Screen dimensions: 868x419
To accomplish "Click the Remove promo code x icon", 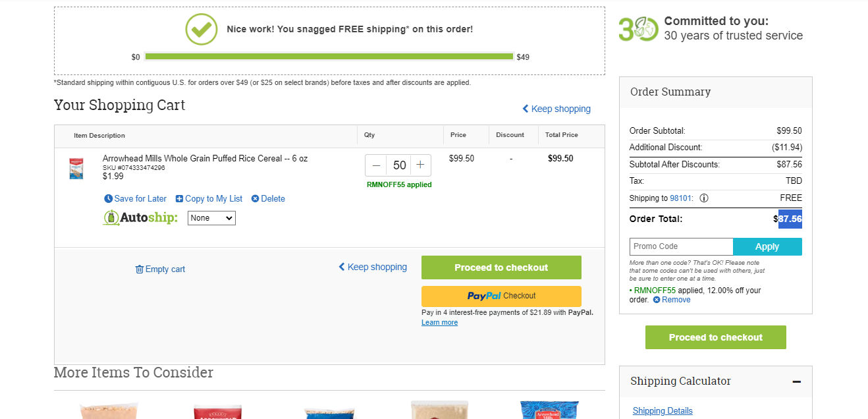I will pos(657,300).
